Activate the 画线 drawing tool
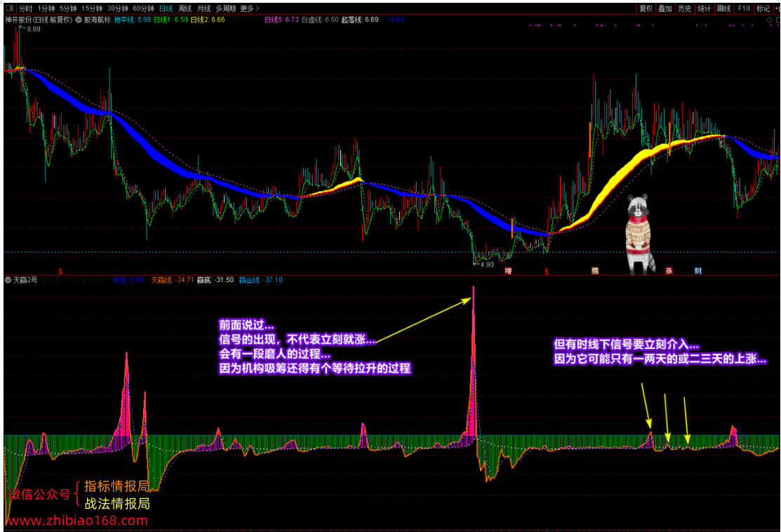The image size is (781, 532). point(723,8)
